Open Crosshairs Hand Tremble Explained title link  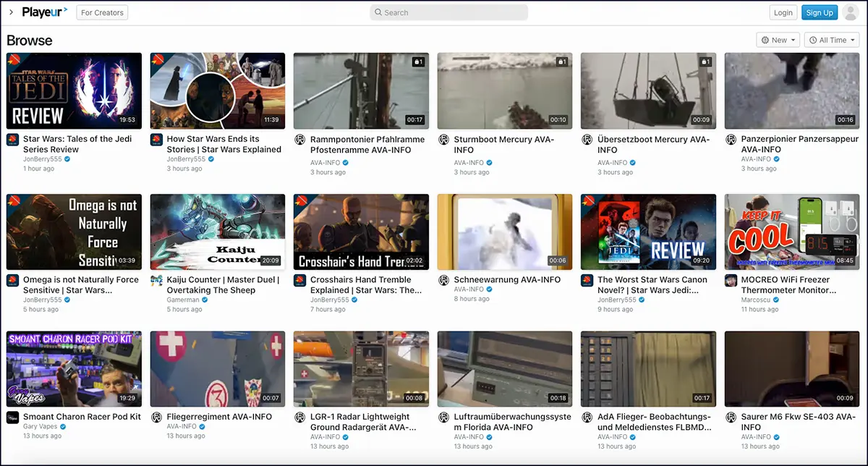(x=365, y=285)
